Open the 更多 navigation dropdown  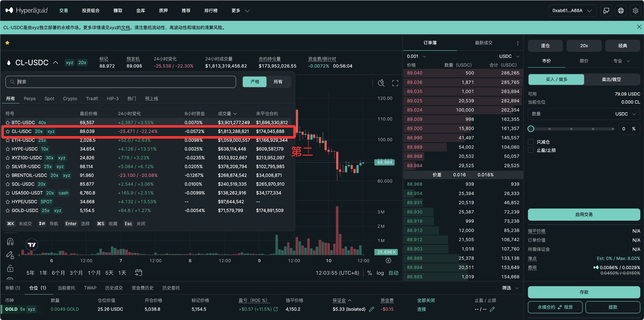(x=240, y=10)
